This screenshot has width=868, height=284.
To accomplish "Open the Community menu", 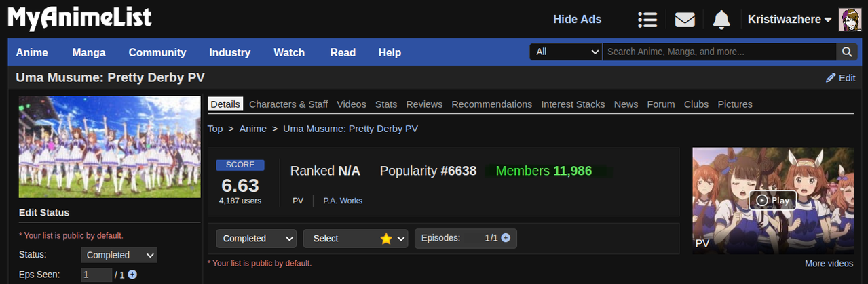I will 157,52.
